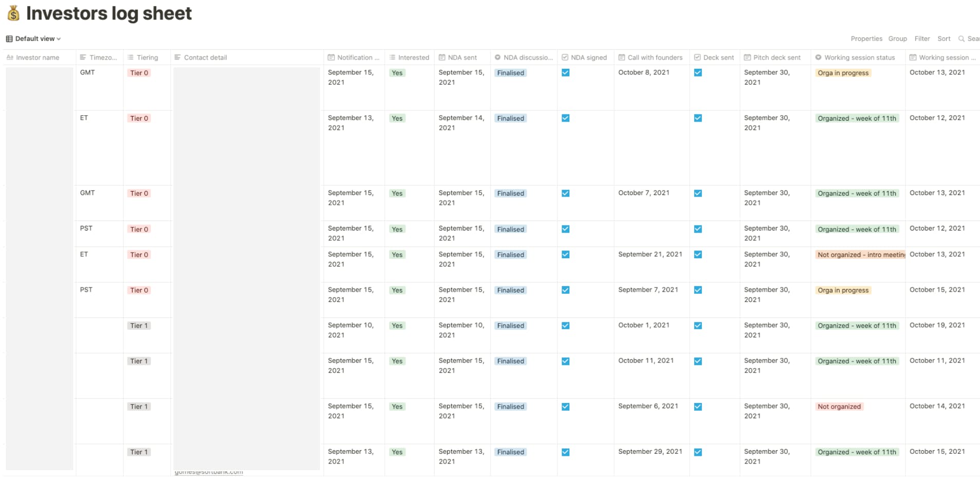Click the Pitch deck sent calendar icon
The width and height of the screenshot is (980, 480).
(x=748, y=57)
